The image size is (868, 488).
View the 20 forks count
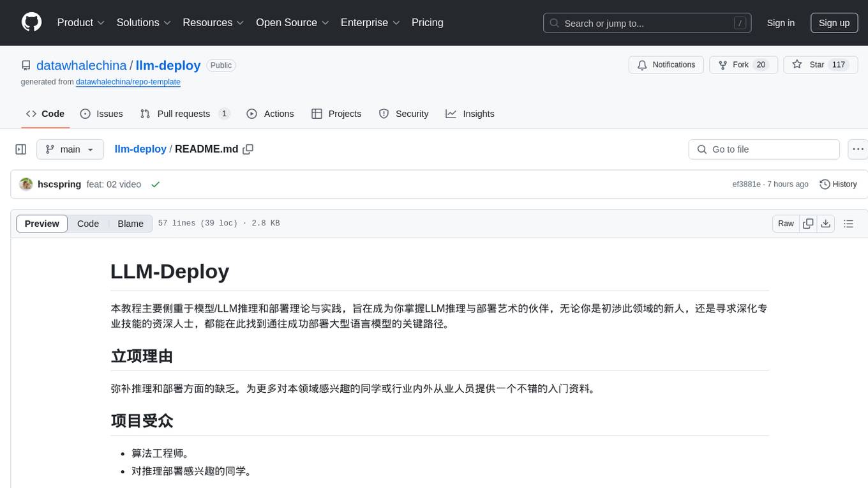pyautogui.click(x=760, y=65)
